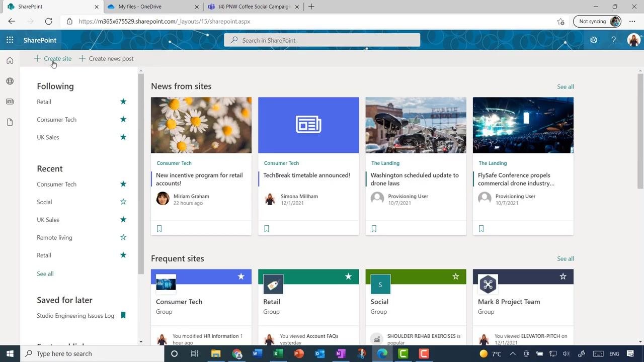This screenshot has width=644, height=362.
Task: Switch to PNW Coffee Social Campaign tab
Action: click(254, 7)
